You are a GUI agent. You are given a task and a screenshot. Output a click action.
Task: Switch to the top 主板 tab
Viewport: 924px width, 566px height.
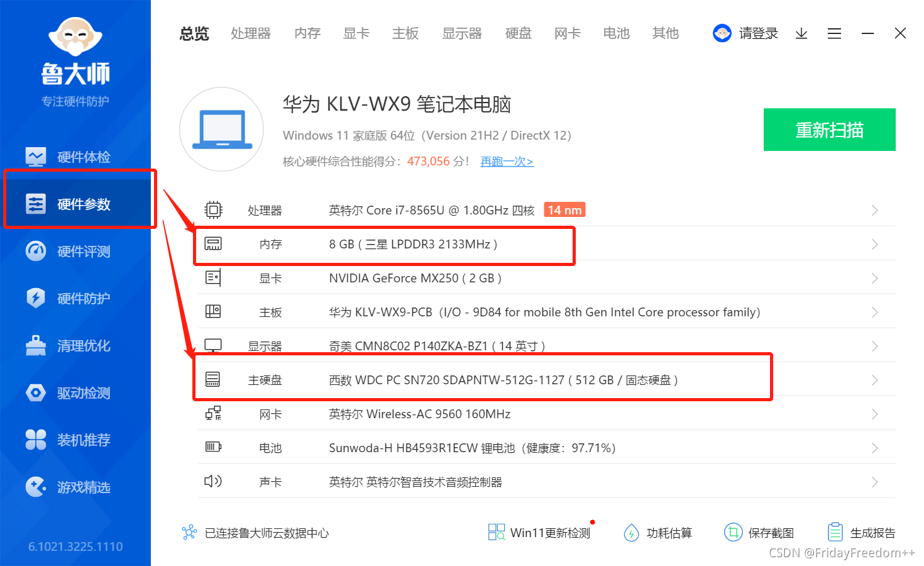405,33
